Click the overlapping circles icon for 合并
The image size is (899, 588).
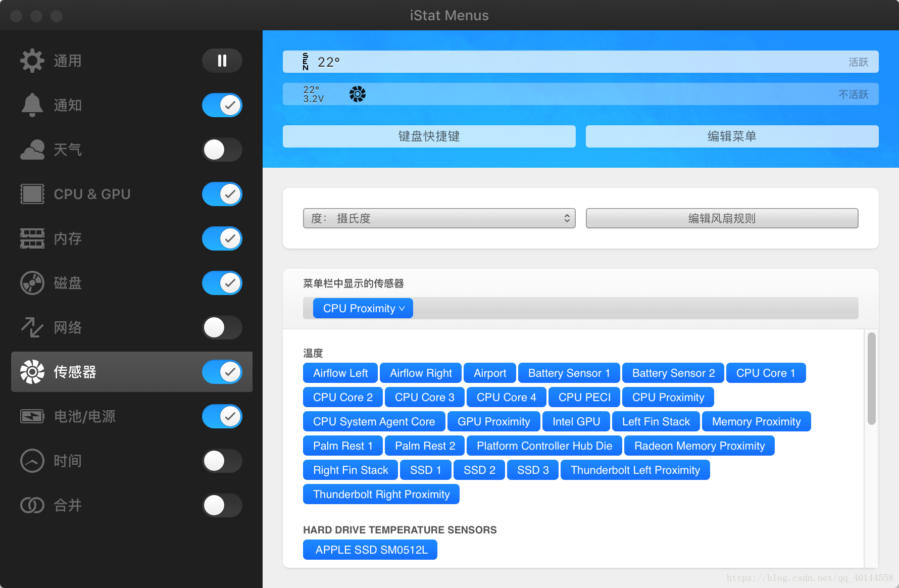tap(32, 505)
